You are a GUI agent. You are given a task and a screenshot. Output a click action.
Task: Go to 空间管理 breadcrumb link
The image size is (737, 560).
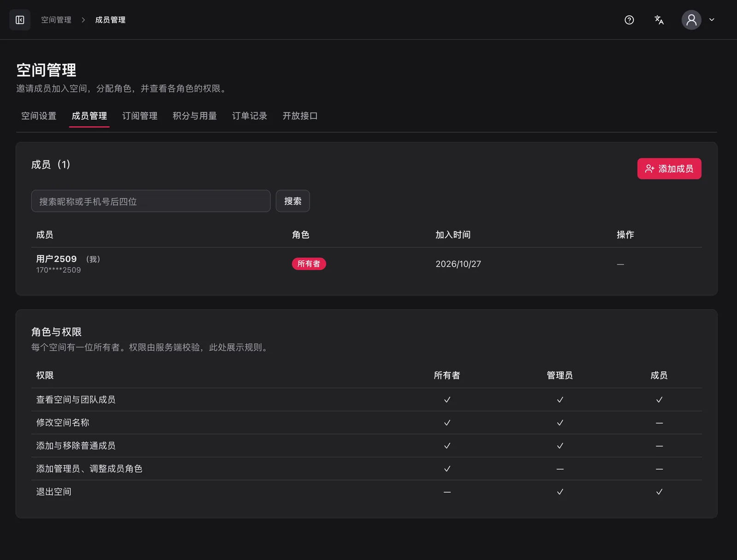pos(56,20)
